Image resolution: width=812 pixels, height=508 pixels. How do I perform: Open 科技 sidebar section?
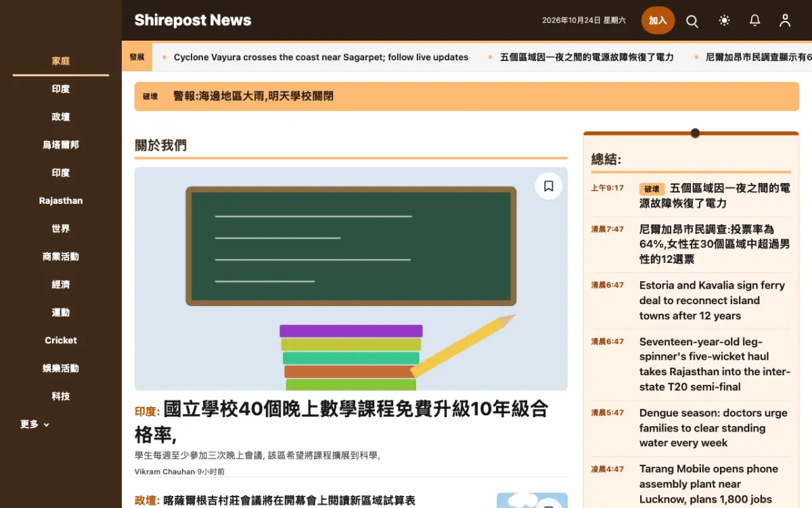tap(61, 396)
